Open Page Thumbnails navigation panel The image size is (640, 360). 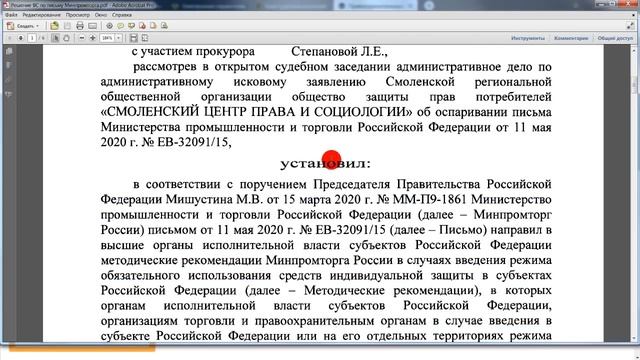pyautogui.click(x=9, y=51)
